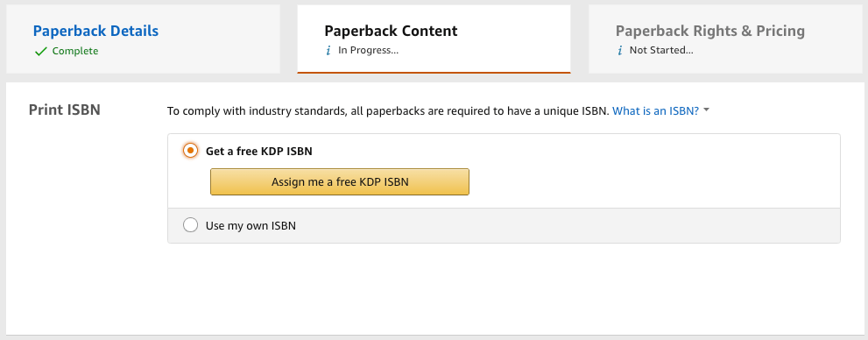Image resolution: width=868 pixels, height=340 pixels.
Task: Click the info icon beside Not Started
Action: (x=619, y=51)
